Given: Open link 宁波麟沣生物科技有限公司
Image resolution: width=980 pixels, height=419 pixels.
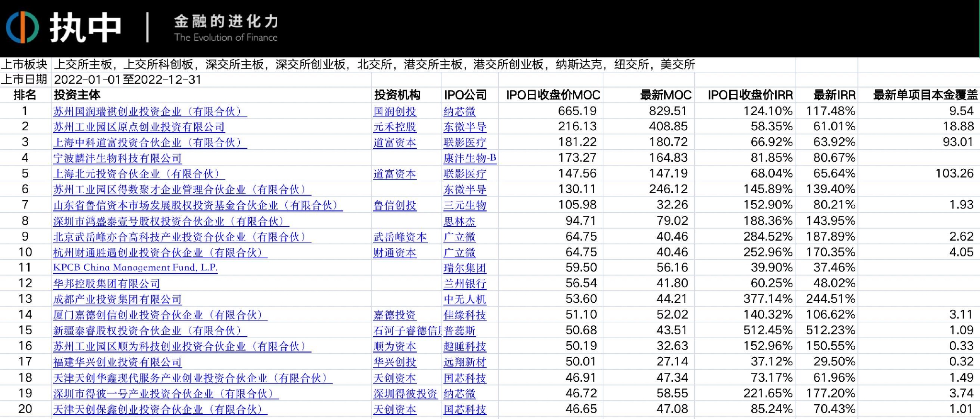Looking at the screenshot, I should click(x=118, y=158).
